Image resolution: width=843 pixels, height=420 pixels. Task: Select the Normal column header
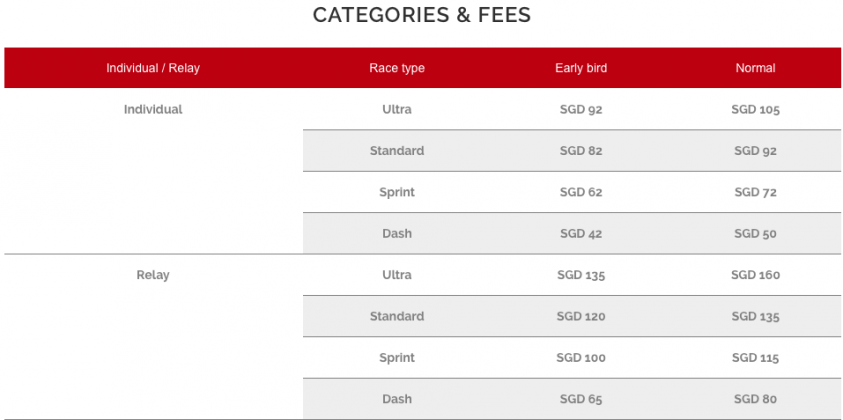tap(755, 68)
